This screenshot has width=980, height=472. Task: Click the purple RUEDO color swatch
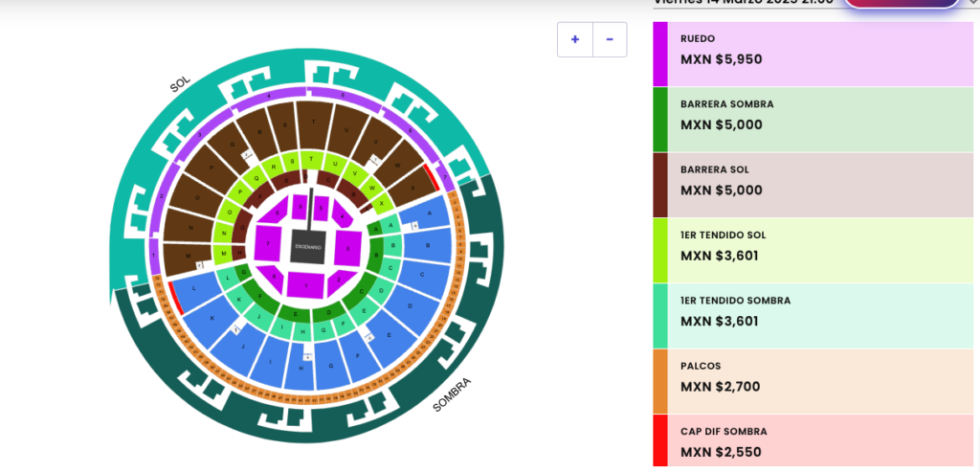[660, 55]
